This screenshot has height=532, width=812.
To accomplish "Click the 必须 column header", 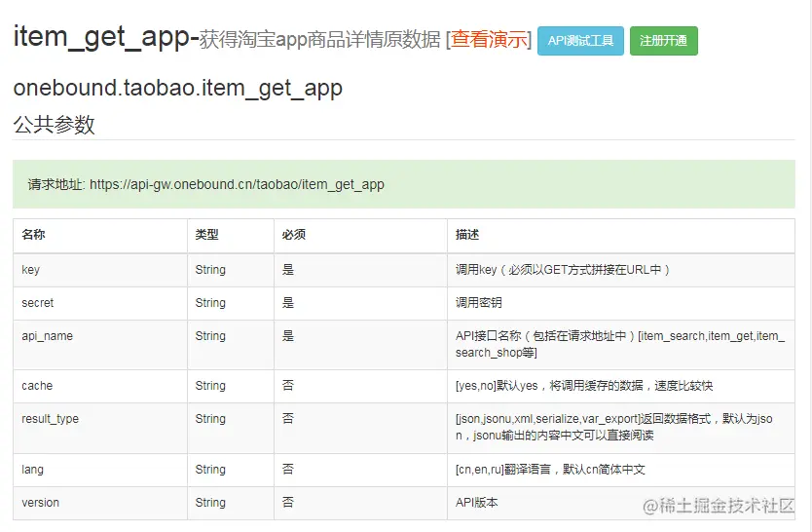I will (x=360, y=235).
